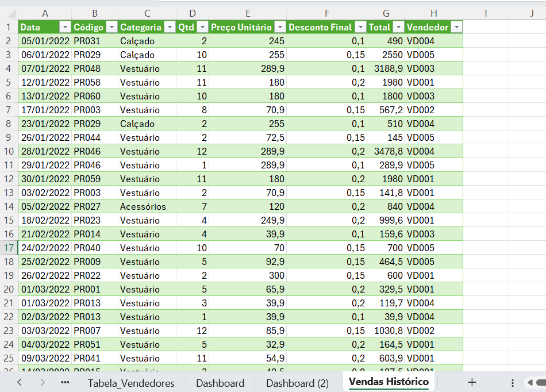Screen dimensions: 546x392
Task: Click cell containing PR048
Action: coord(95,68)
